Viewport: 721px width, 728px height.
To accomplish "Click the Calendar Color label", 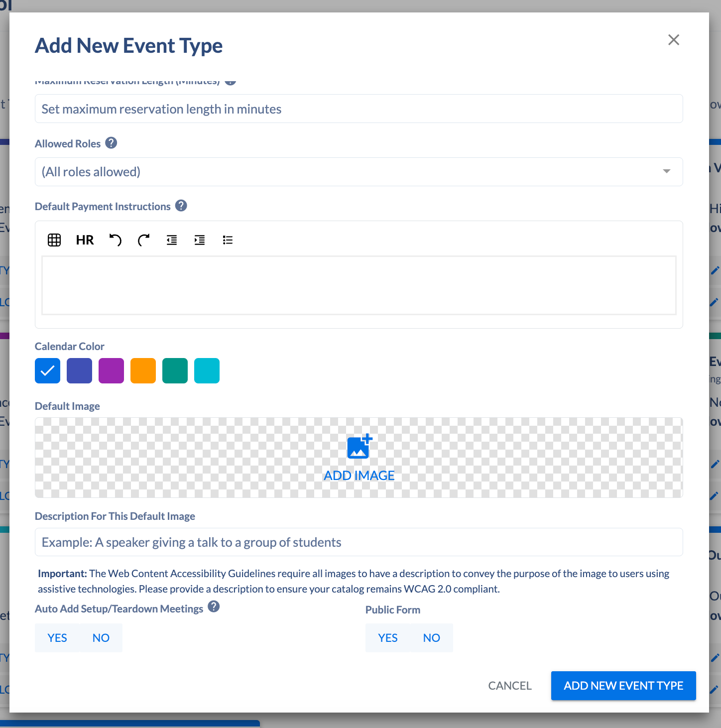I will [x=70, y=346].
